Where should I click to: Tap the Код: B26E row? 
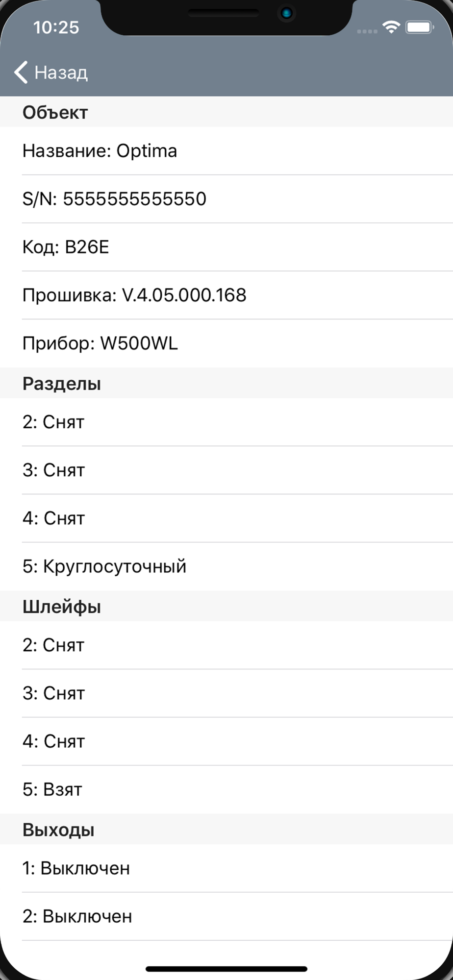pos(226,247)
